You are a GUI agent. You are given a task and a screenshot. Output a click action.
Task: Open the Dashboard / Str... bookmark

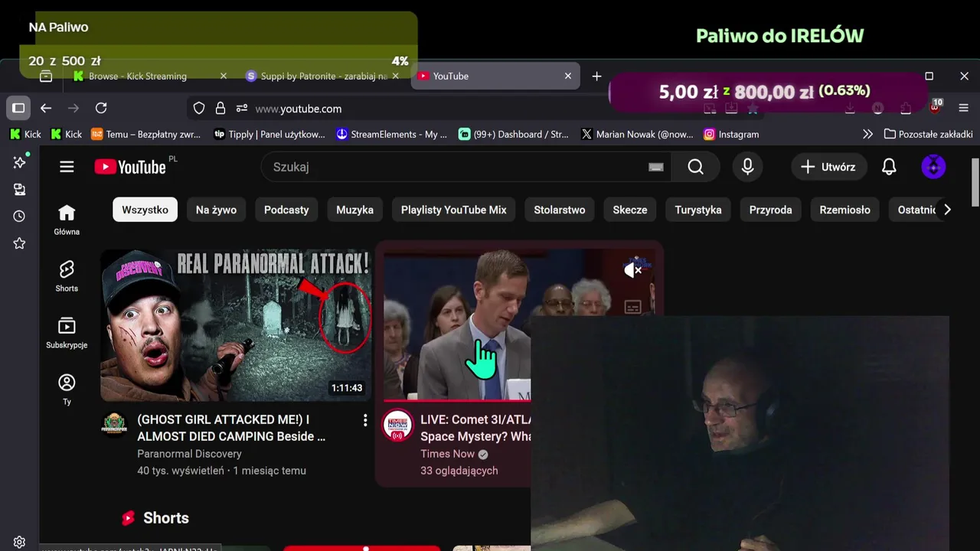click(514, 134)
